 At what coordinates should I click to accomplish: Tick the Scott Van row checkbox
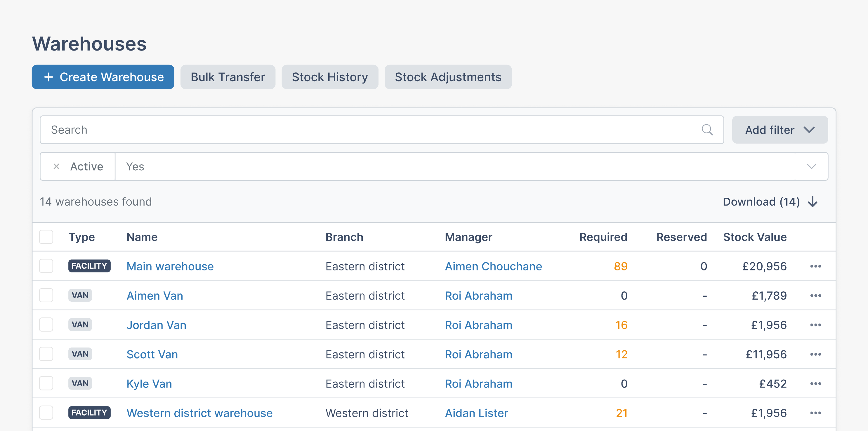point(46,354)
